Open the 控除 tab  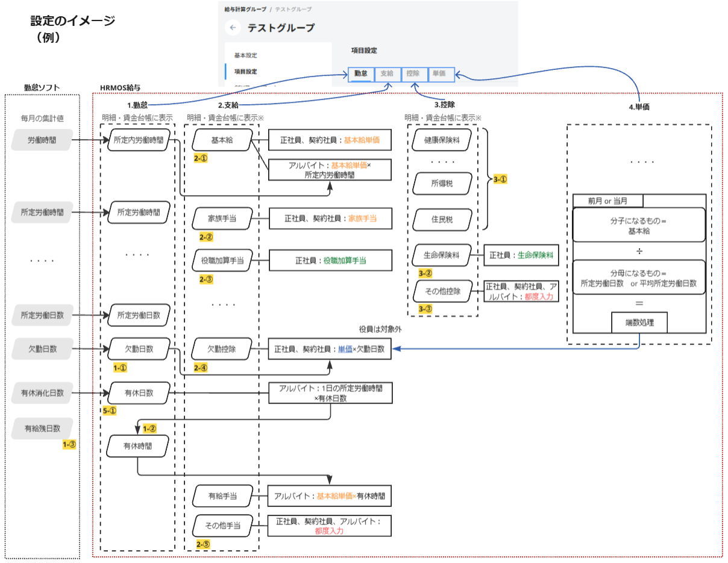[x=413, y=74]
